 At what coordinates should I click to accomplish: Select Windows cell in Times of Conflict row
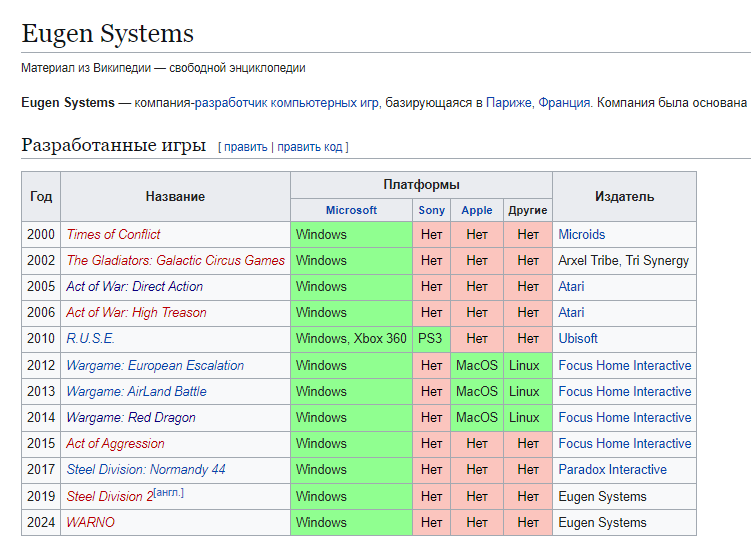351,234
